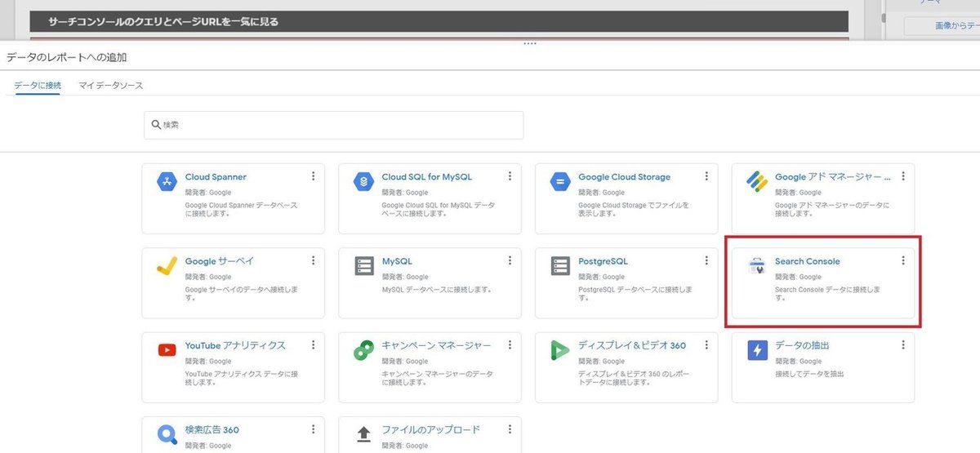Select the データの抽出 title
Screen dimensions: 980x453
point(802,345)
